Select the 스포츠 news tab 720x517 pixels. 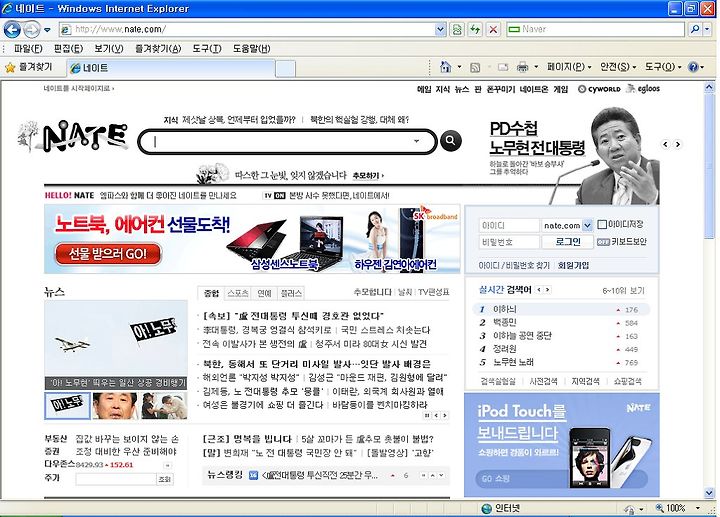pos(238,293)
